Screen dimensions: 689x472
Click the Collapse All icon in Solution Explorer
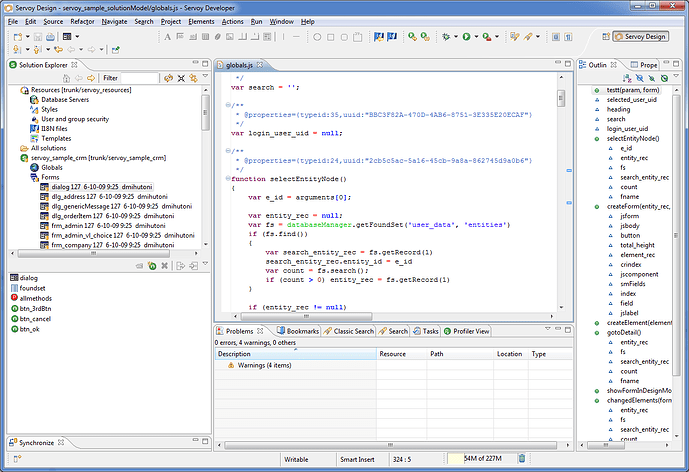[x=181, y=78]
